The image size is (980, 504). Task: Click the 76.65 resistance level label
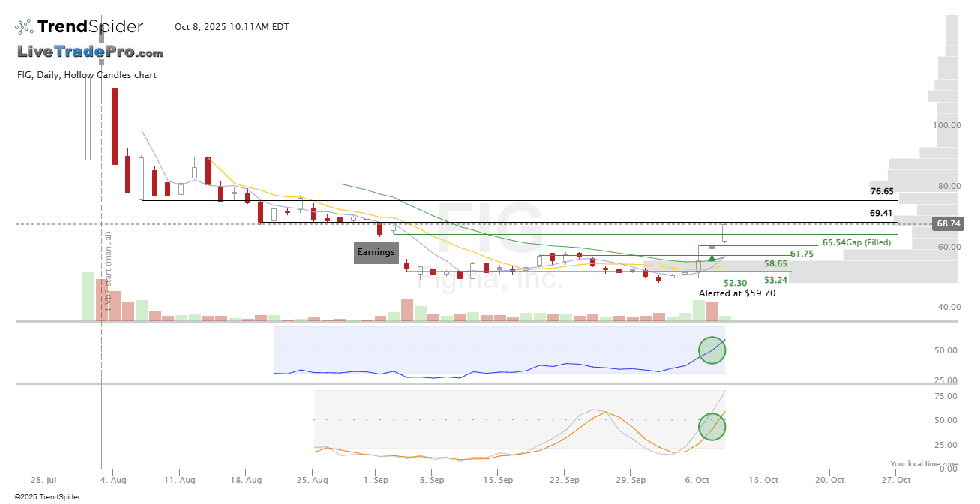coord(882,192)
